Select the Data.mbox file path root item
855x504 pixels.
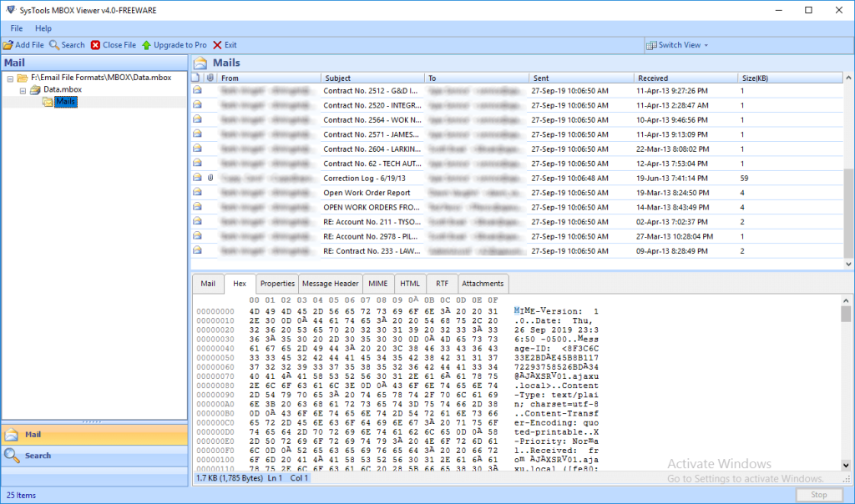click(x=101, y=78)
